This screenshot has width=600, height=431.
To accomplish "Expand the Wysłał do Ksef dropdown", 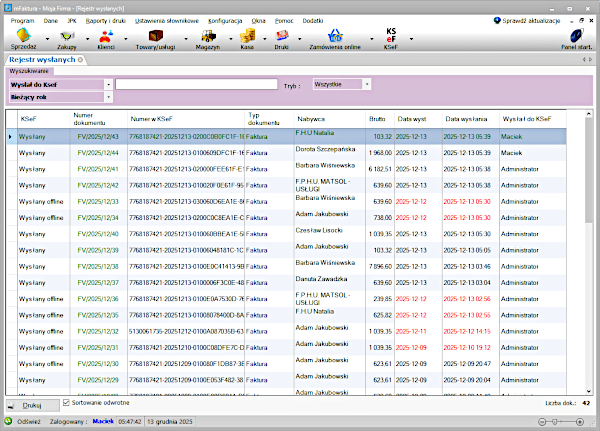I will pyautogui.click(x=108, y=85).
